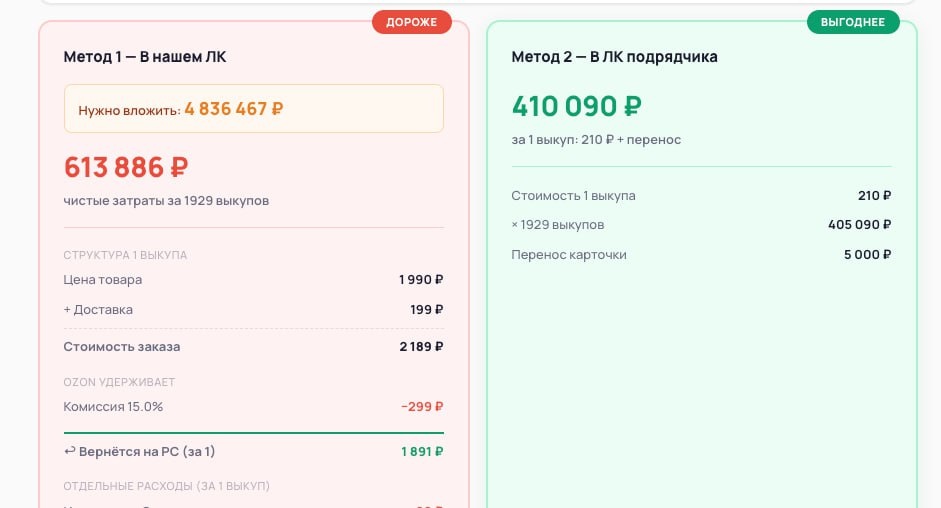Click the −299 ₽ commission amount
This screenshot has height=508, width=941.
pos(422,407)
